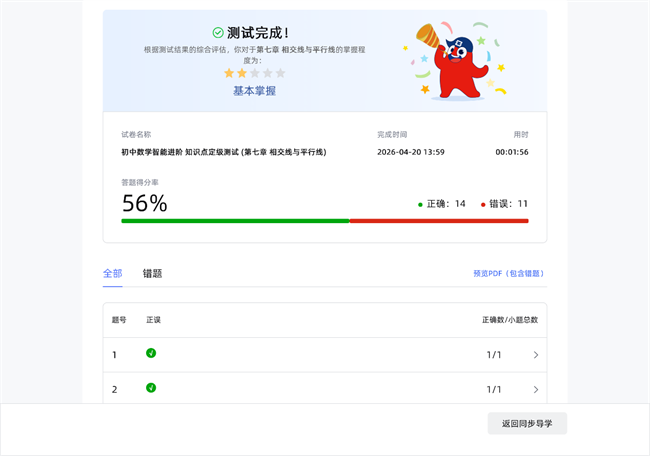Click the green dot beside 正确：14
The height and width of the screenshot is (456, 650).
click(x=420, y=204)
